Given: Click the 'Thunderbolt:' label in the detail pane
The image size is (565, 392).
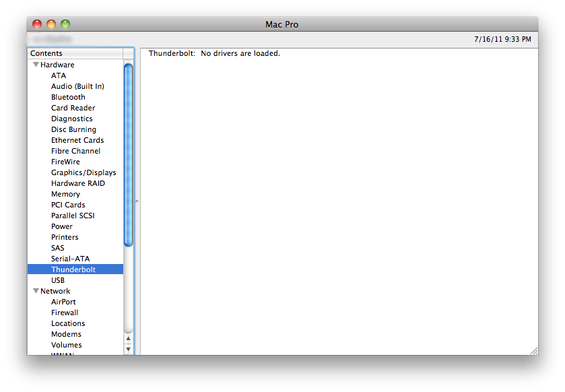Looking at the screenshot, I should point(172,53).
